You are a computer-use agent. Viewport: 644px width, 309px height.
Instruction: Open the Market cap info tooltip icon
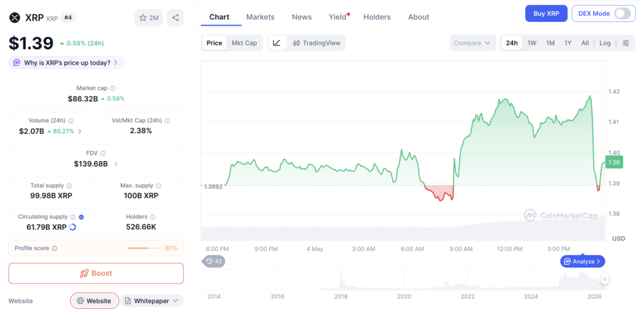click(x=113, y=88)
